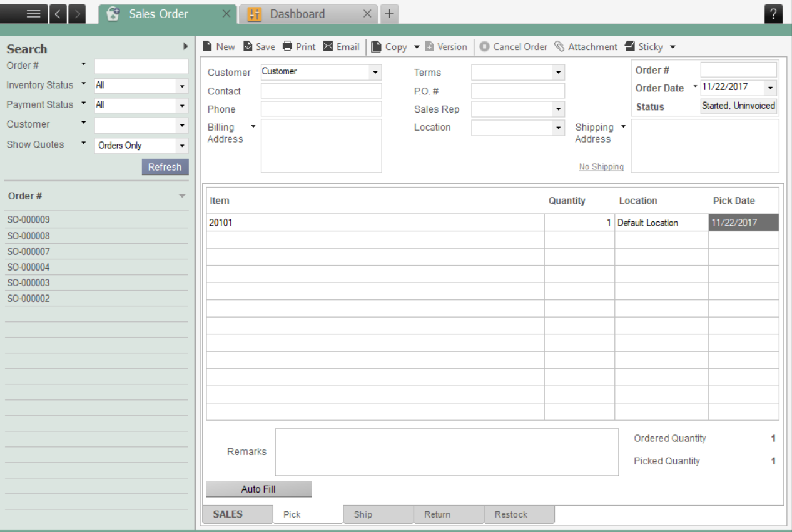
Task: Click the Billing Address text box
Action: point(321,146)
